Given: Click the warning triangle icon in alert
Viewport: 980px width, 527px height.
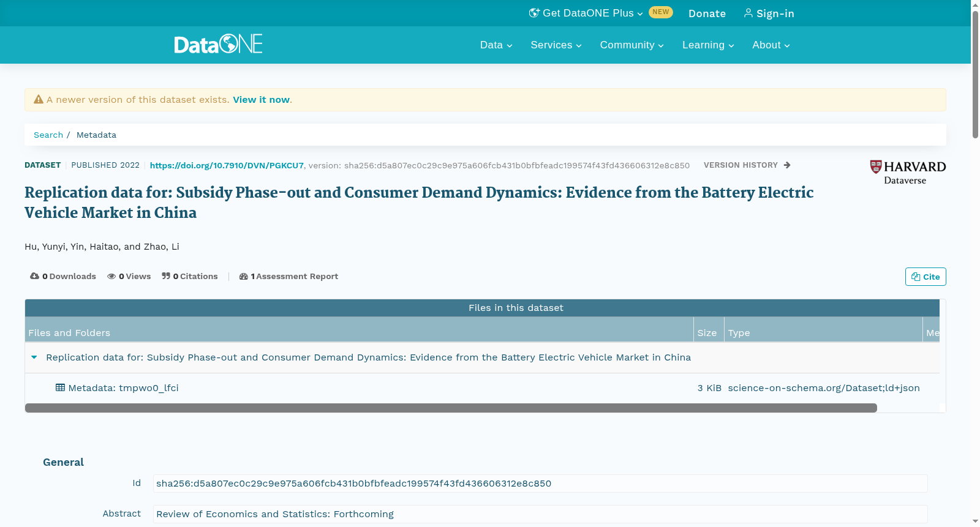Looking at the screenshot, I should tap(39, 99).
